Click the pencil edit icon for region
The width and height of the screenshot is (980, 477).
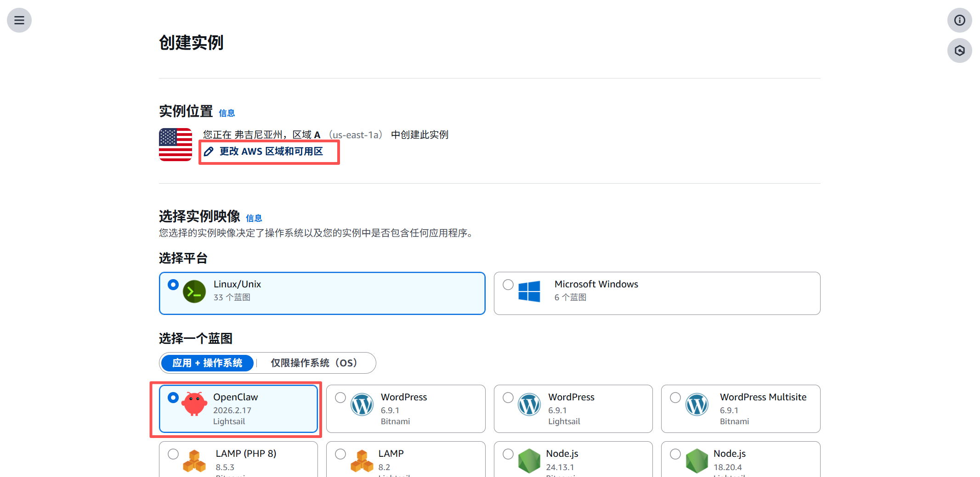209,152
